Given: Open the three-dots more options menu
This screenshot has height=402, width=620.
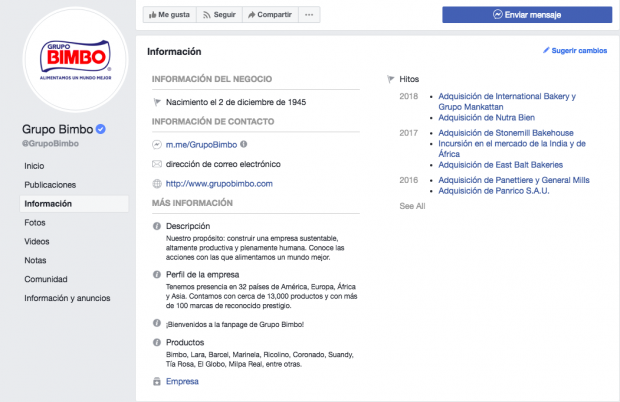Looking at the screenshot, I should [x=309, y=15].
